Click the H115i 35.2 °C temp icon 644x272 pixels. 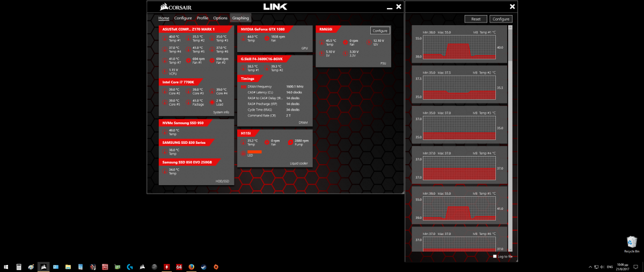coord(243,142)
